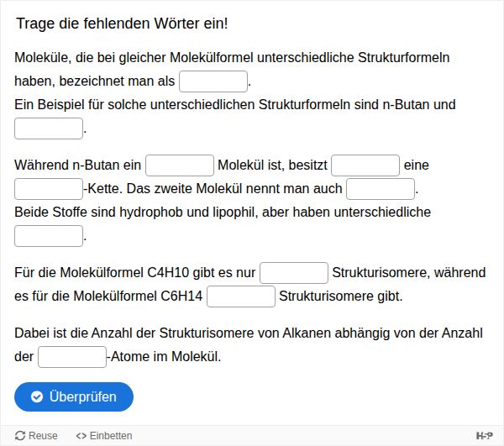
Task: Click the sentence starting "Beide Stoffe sind hydrophob"
Action: pos(223,213)
